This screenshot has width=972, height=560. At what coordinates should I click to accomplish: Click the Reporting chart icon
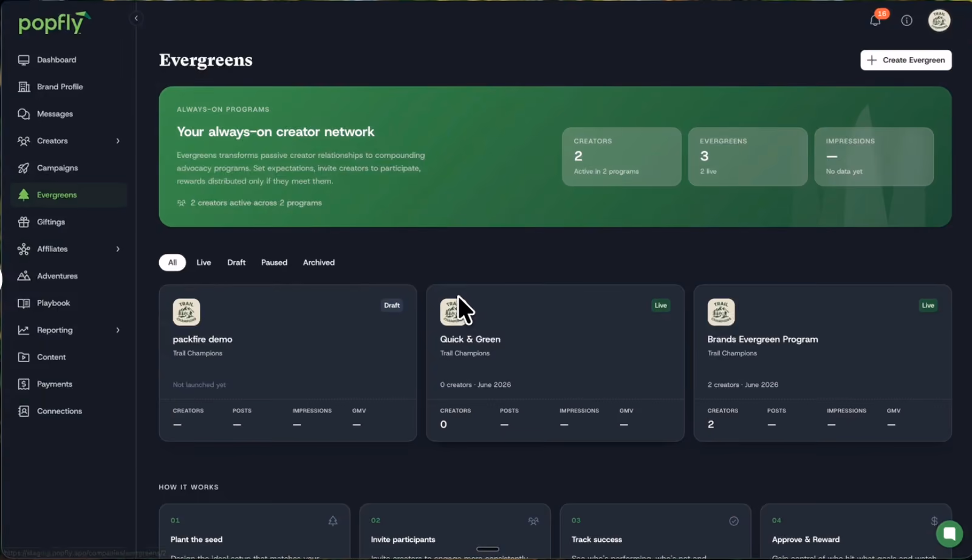[24, 330]
